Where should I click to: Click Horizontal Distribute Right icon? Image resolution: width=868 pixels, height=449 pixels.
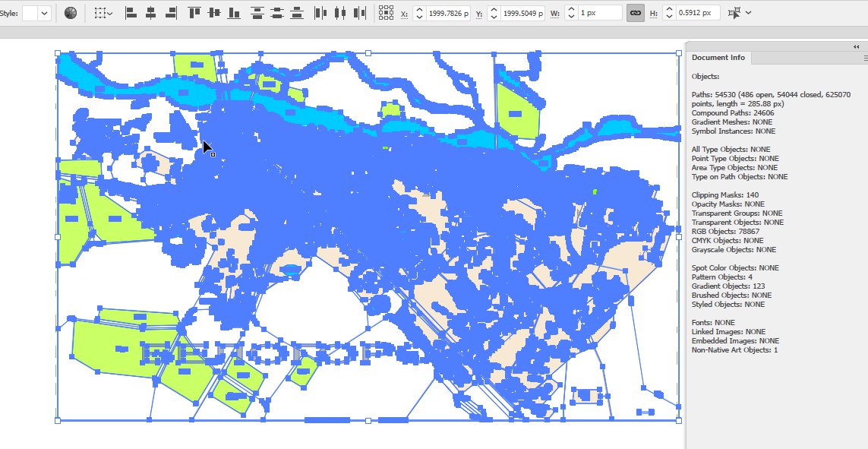(x=360, y=13)
